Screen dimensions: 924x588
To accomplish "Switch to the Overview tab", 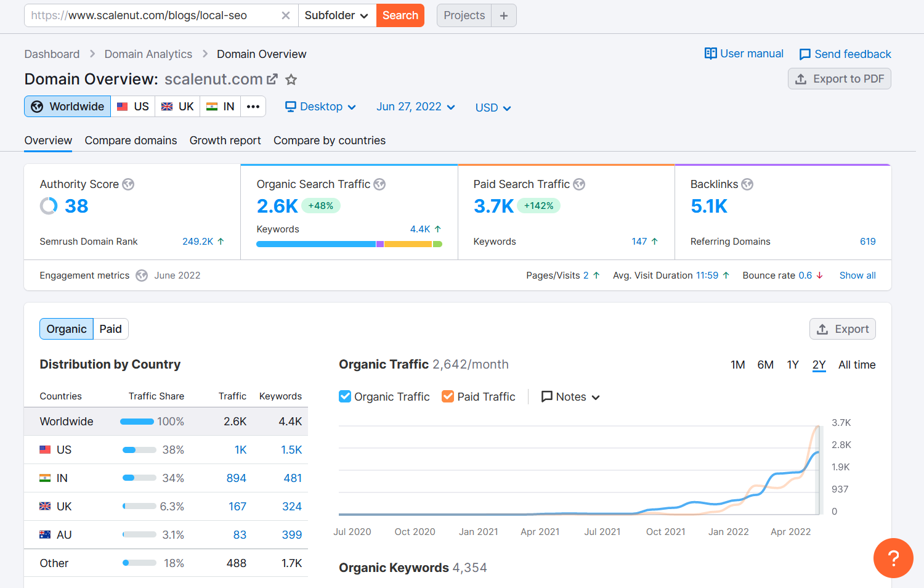I will click(48, 141).
